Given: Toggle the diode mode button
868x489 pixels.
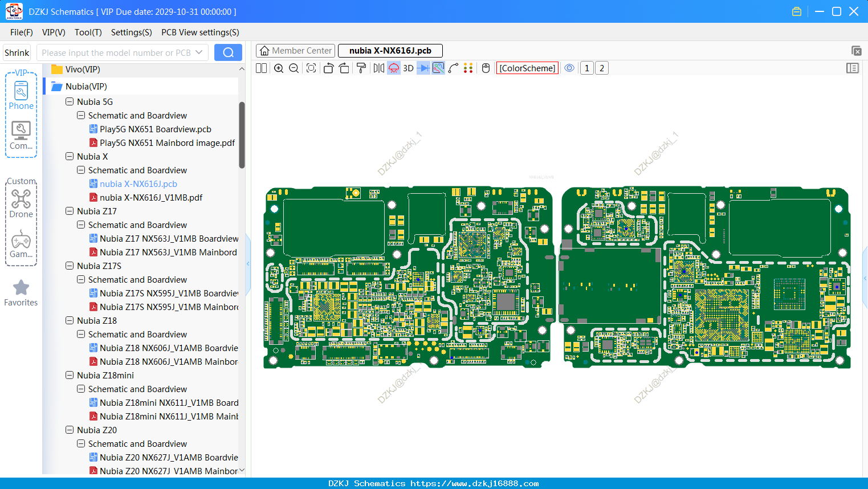Looking at the screenshot, I should [x=423, y=68].
